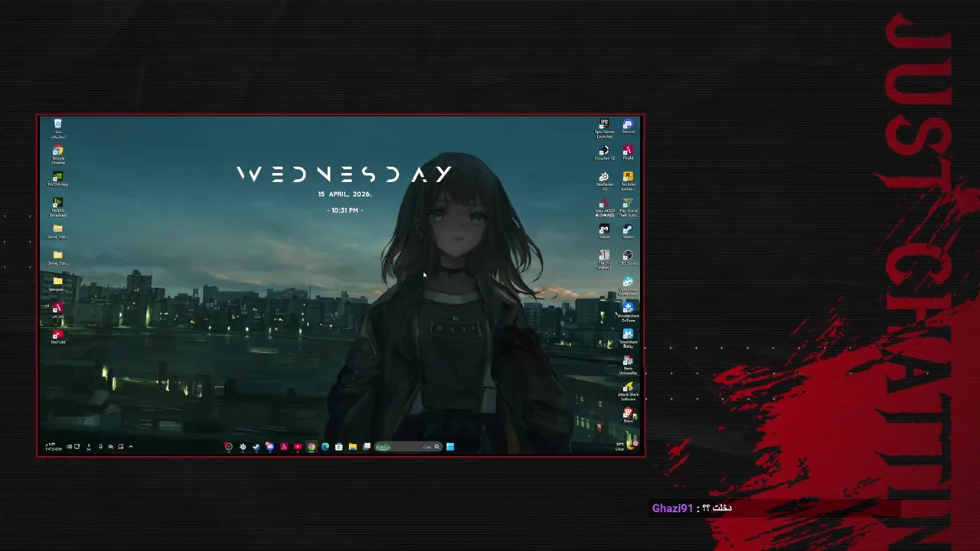Screen dimensions: 980x551
Task: Select the Tenorshare desktop shortcut
Action: (628, 338)
